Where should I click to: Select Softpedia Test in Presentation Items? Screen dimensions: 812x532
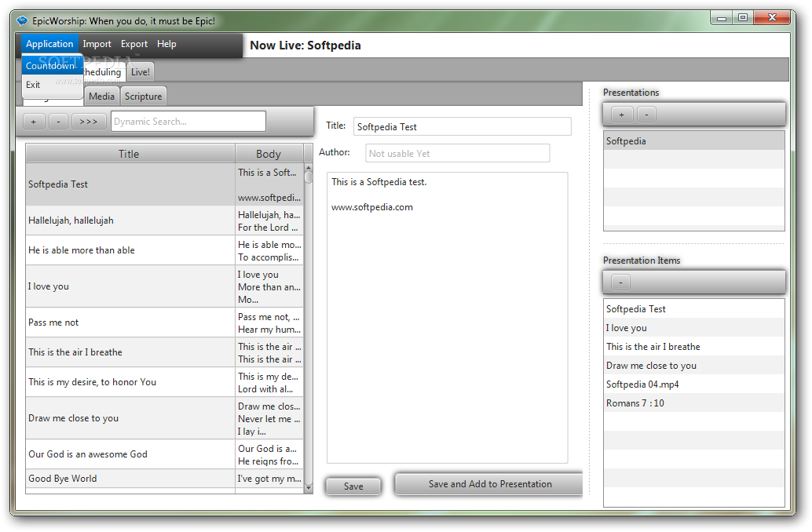(694, 309)
